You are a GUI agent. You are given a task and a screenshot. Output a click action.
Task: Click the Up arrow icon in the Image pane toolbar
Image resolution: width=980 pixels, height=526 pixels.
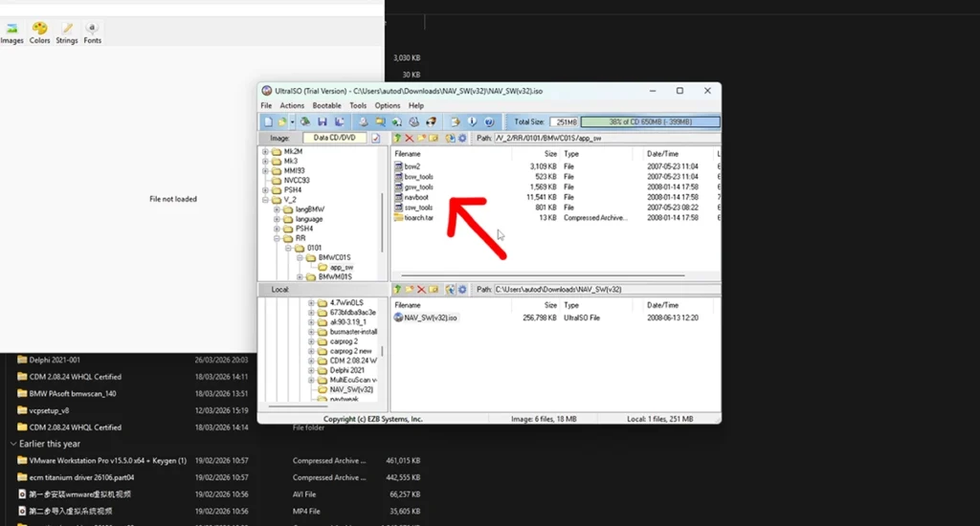397,138
